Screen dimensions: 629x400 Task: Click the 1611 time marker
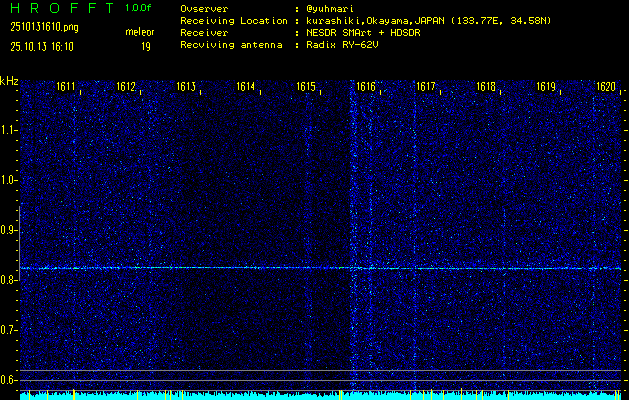66,87
